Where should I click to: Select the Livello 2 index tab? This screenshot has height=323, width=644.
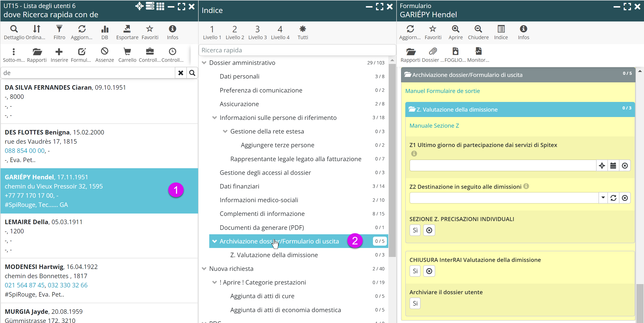[234, 32]
